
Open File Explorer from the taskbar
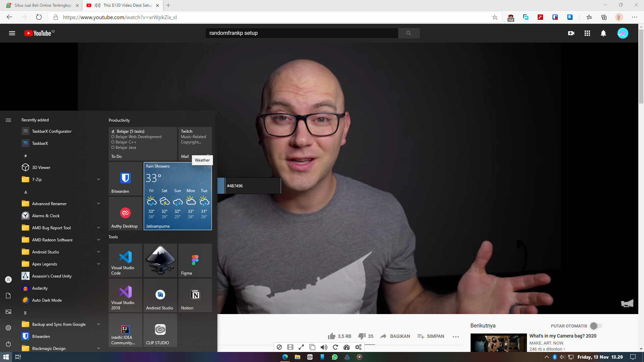tap(298, 357)
